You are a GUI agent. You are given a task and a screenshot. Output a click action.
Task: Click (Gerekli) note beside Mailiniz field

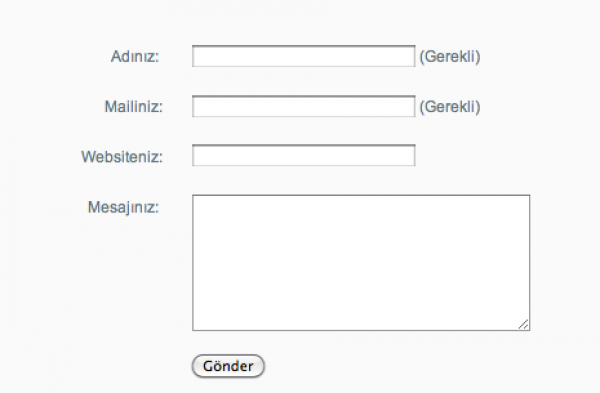pyautogui.click(x=450, y=106)
